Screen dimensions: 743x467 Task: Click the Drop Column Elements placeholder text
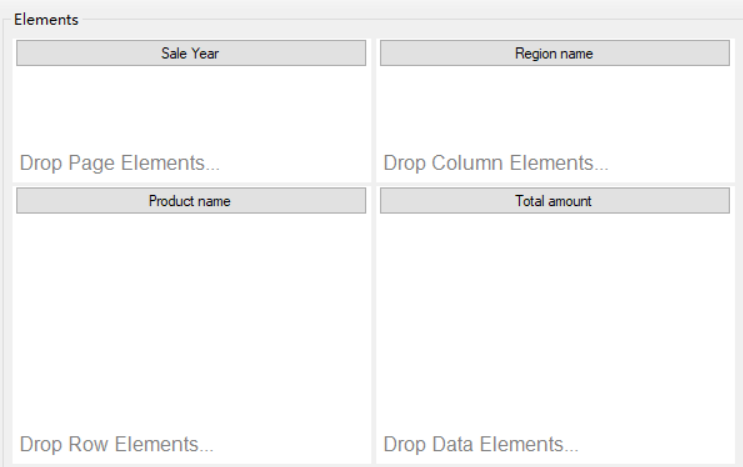point(496,163)
